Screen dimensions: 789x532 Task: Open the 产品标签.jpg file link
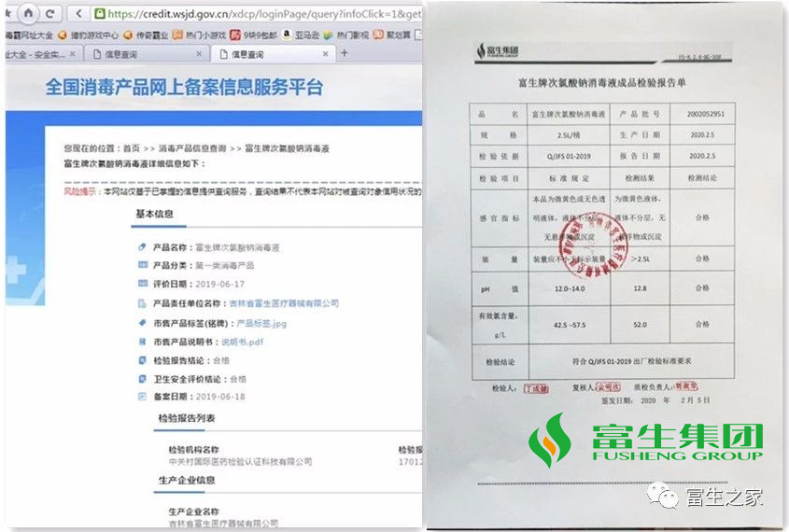(261, 323)
